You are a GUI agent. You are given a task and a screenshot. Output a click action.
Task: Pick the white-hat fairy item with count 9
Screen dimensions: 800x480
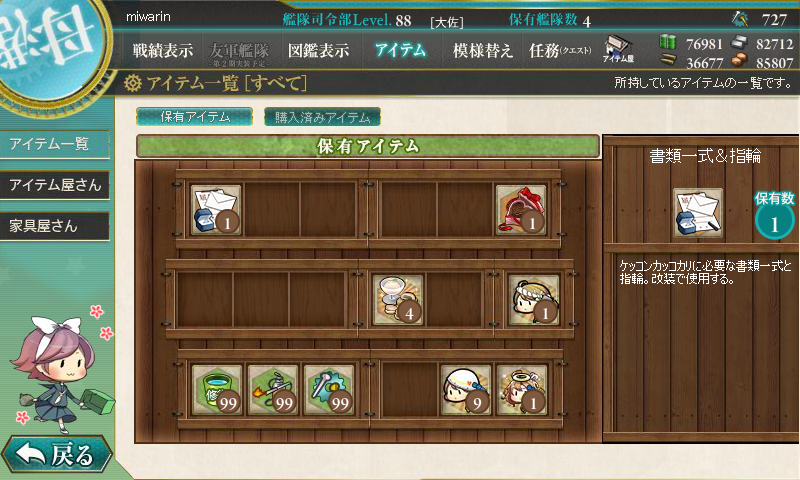(466, 390)
